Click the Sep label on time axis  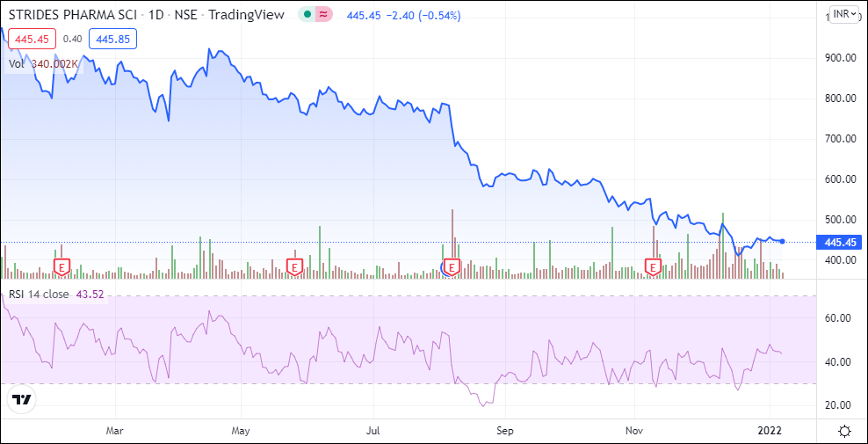click(505, 431)
